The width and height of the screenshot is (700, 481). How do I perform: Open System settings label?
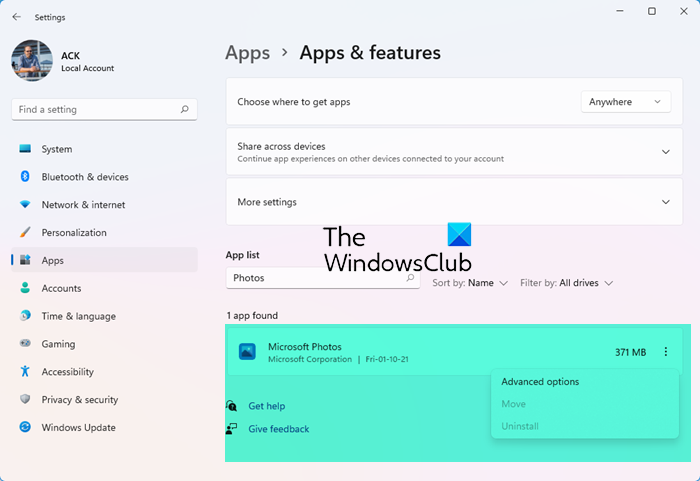pos(57,149)
